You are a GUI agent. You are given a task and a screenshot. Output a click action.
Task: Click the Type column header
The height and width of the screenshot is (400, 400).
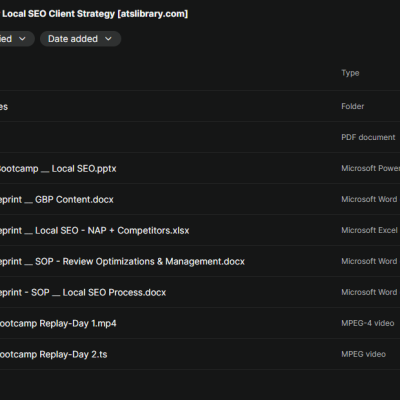[350, 73]
